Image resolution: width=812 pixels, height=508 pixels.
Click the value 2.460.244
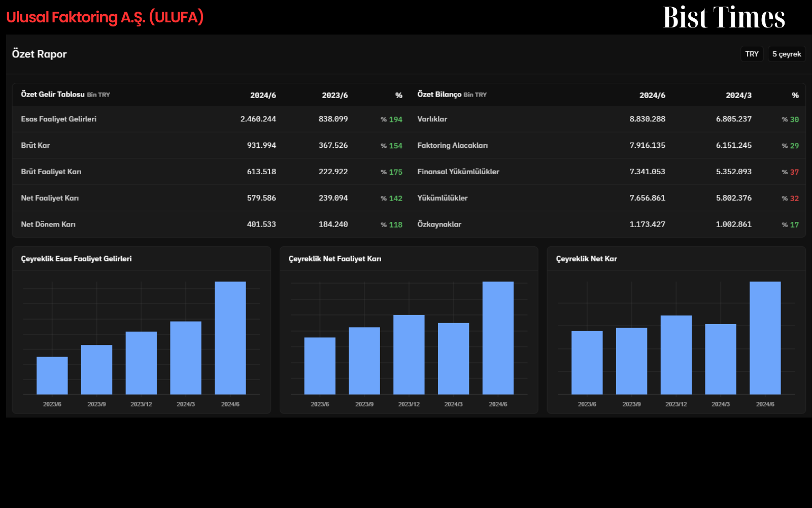coord(258,119)
